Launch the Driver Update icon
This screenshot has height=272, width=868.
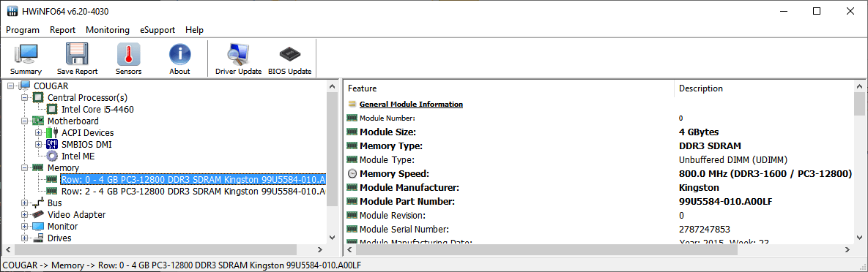[238, 59]
